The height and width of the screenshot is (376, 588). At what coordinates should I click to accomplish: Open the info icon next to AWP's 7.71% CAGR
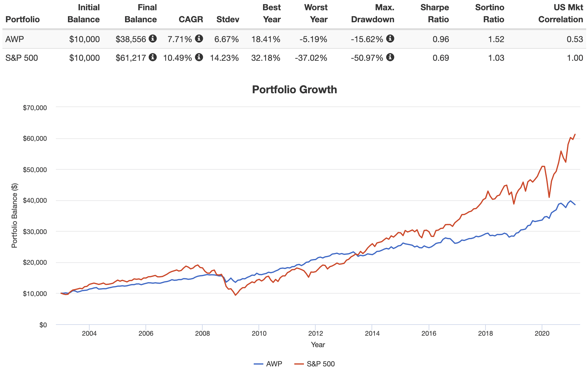click(x=199, y=39)
